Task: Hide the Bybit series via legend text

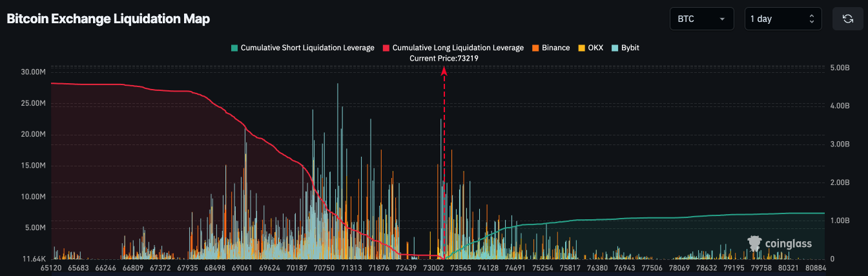Action: pos(630,48)
